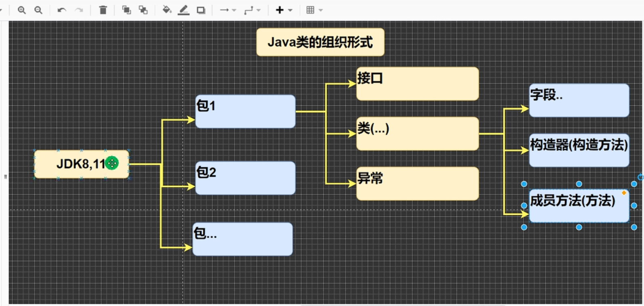The image size is (644, 306).
Task: Open the fill color bucket tool
Action: tap(166, 10)
